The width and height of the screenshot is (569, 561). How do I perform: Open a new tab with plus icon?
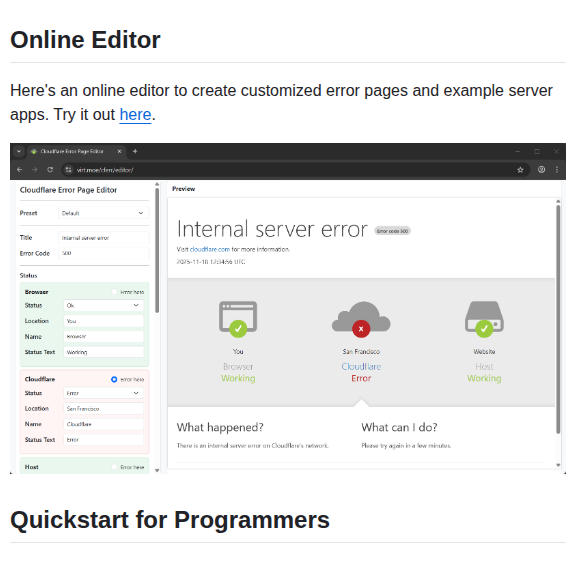(x=135, y=151)
